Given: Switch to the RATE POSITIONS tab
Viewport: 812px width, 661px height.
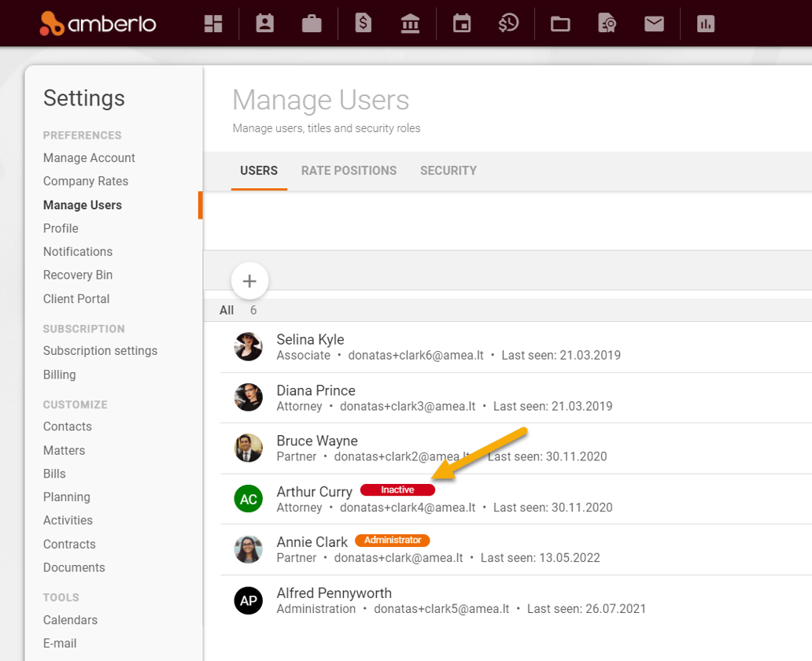Looking at the screenshot, I should (349, 170).
